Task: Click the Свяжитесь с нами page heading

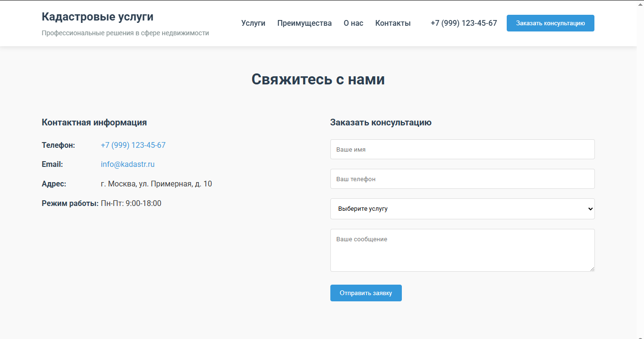Action: 318,79
